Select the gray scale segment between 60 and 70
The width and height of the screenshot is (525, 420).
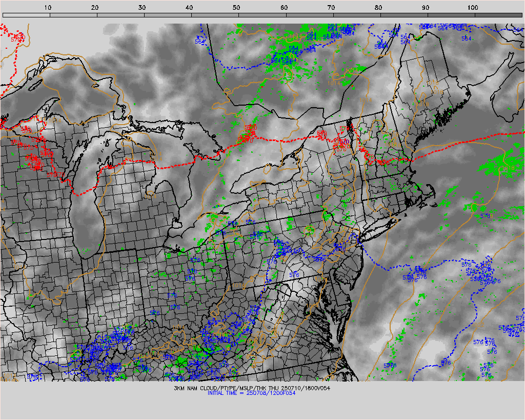310,15
